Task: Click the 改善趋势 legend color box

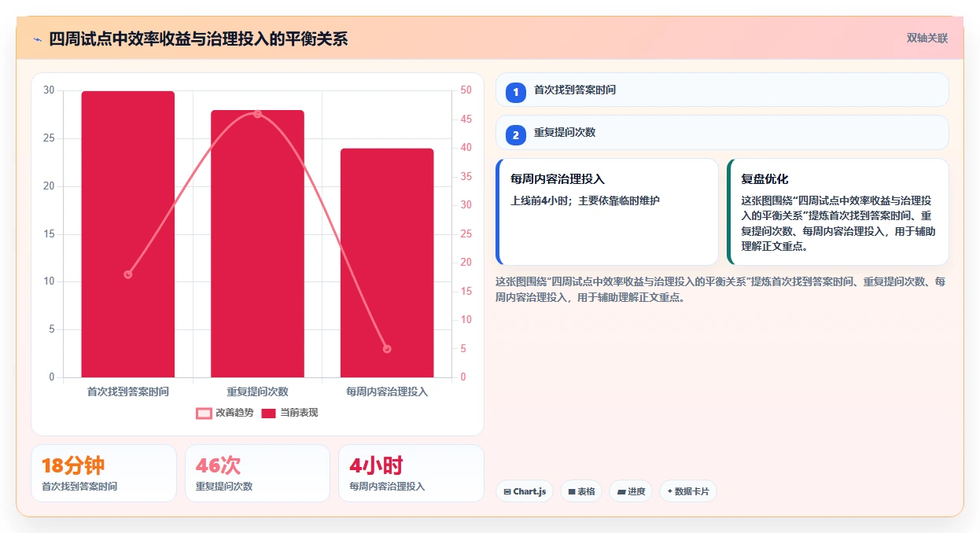Action: [x=204, y=413]
